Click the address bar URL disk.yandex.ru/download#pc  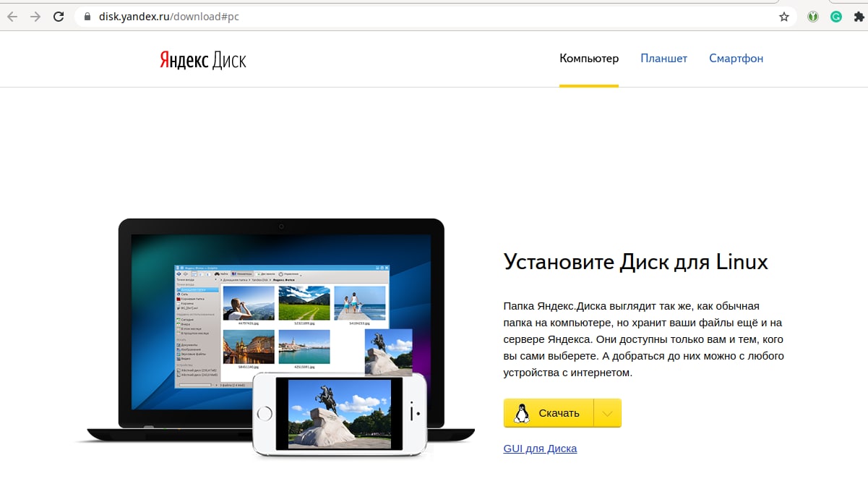tap(169, 17)
